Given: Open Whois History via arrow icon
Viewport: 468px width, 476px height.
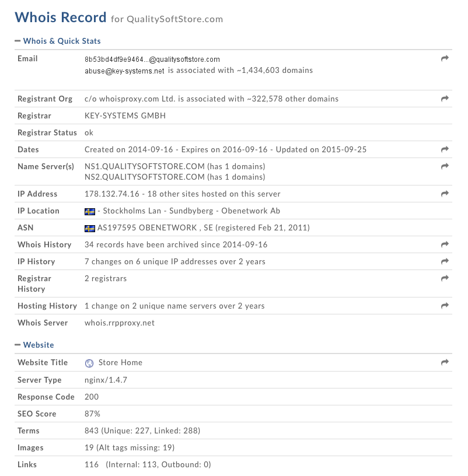Looking at the screenshot, I should [x=445, y=245].
